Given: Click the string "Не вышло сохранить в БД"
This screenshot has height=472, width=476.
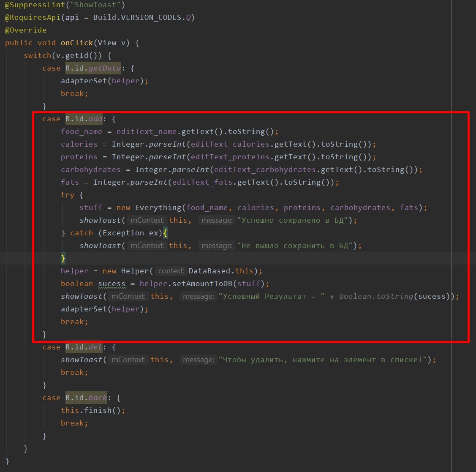Looking at the screenshot, I should tap(295, 246).
